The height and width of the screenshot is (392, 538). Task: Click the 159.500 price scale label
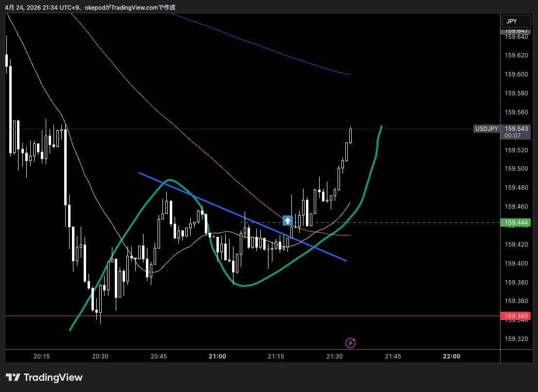pyautogui.click(x=516, y=169)
